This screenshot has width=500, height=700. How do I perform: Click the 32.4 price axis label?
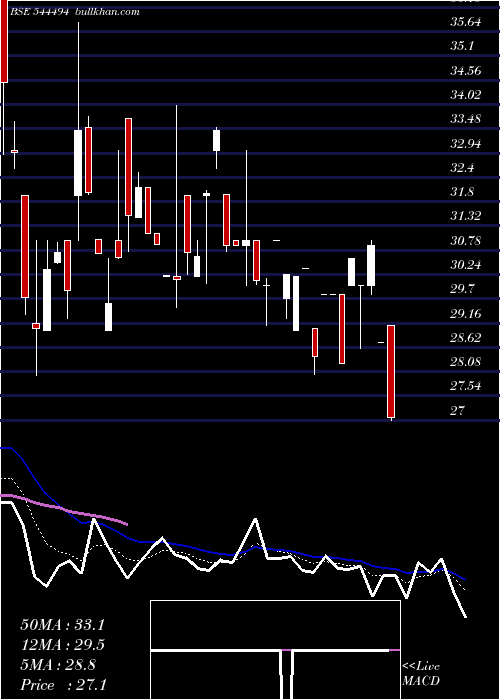coord(461,168)
